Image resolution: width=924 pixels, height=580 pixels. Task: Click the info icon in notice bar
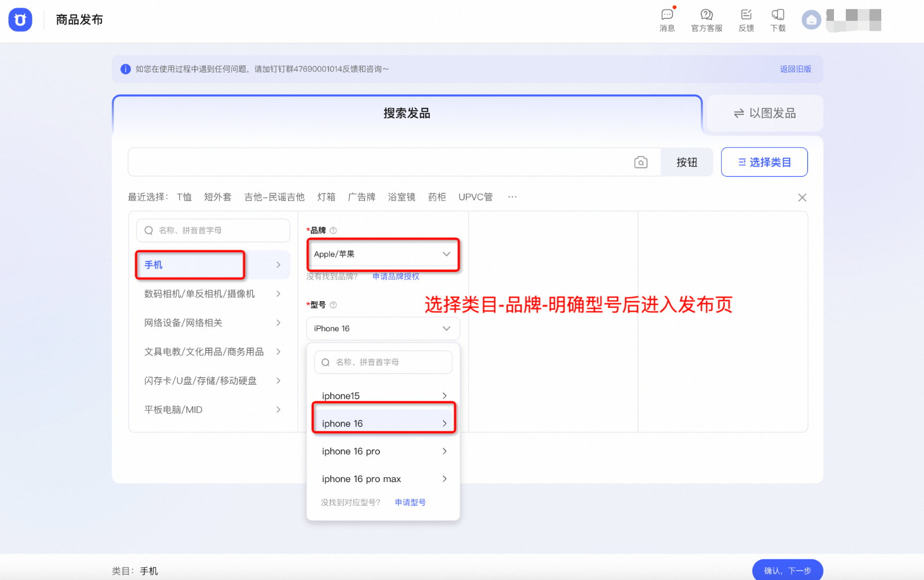125,69
